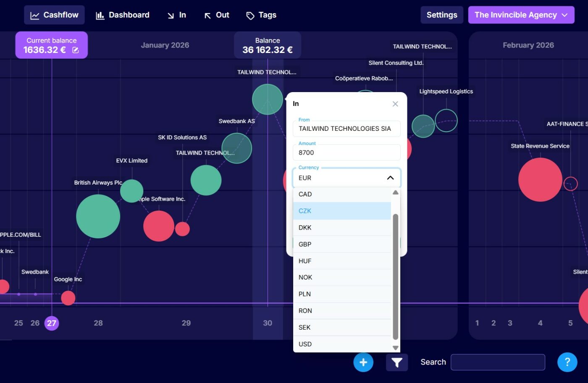Open the Tags tab
The image size is (588, 383).
(x=261, y=15)
